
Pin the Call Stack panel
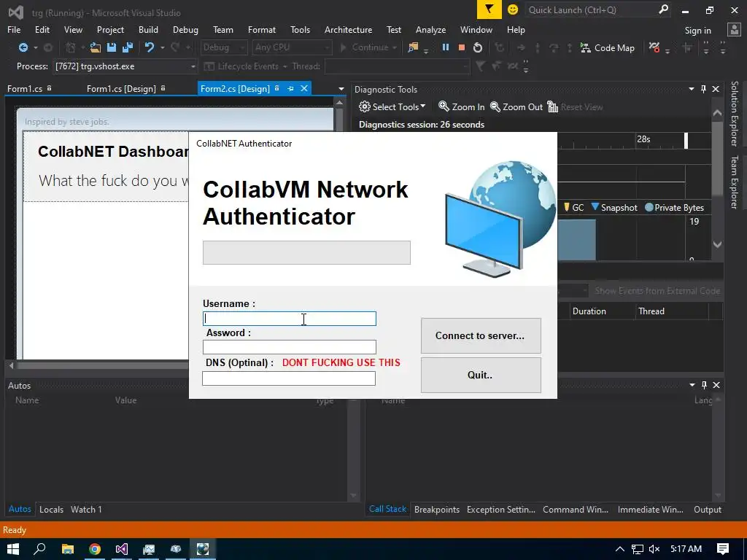(x=704, y=385)
